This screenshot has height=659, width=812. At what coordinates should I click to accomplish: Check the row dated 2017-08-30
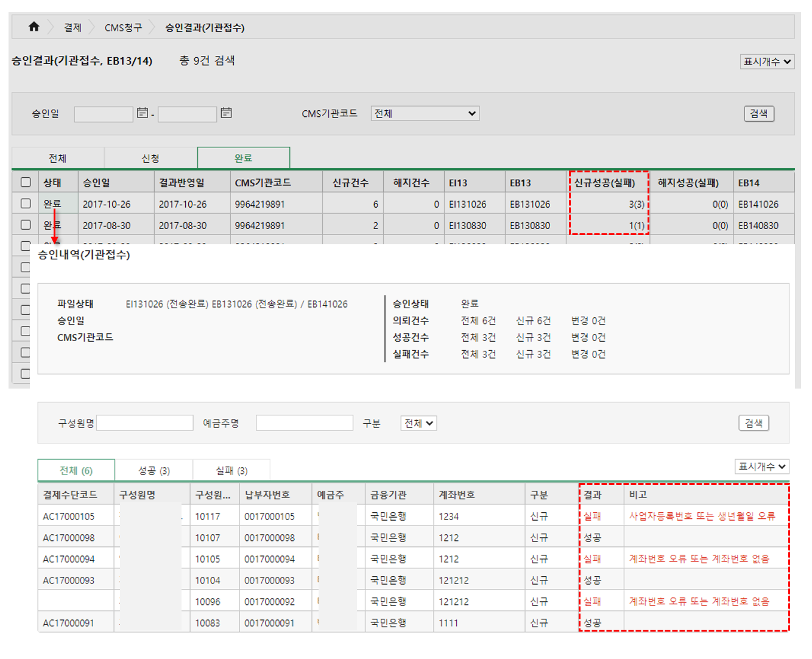click(x=26, y=225)
